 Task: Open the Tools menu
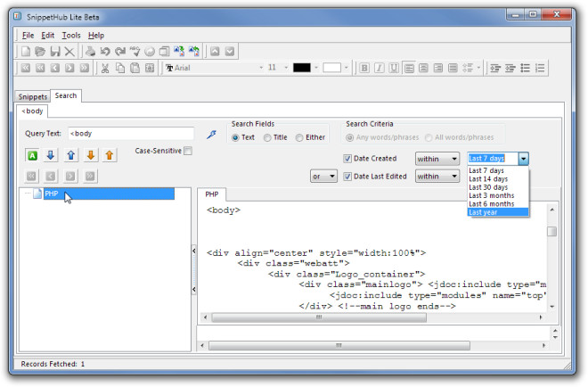[71, 36]
